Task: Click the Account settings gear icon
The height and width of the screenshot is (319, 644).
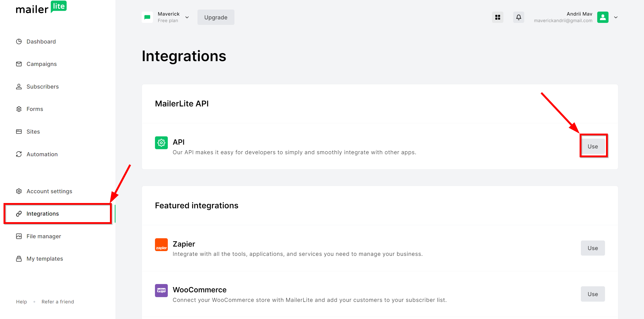Action: (19, 191)
